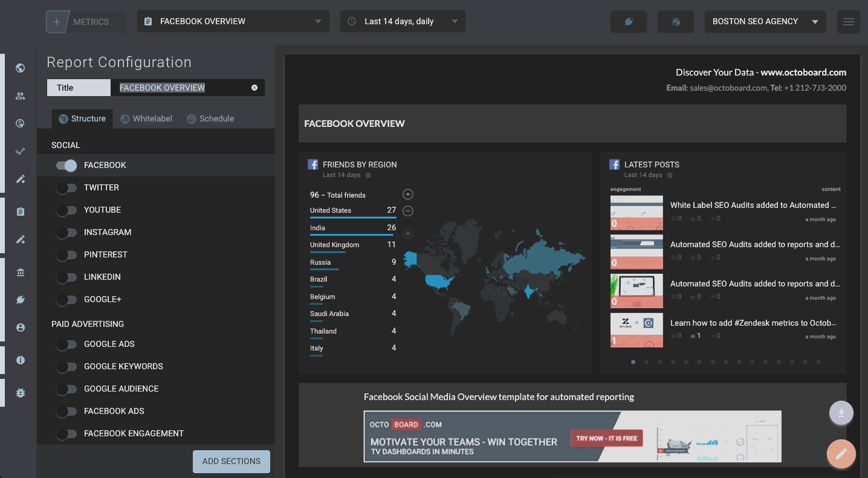Open the people icon in left sidebar
Image resolution: width=868 pixels, height=478 pixels.
[x=21, y=95]
